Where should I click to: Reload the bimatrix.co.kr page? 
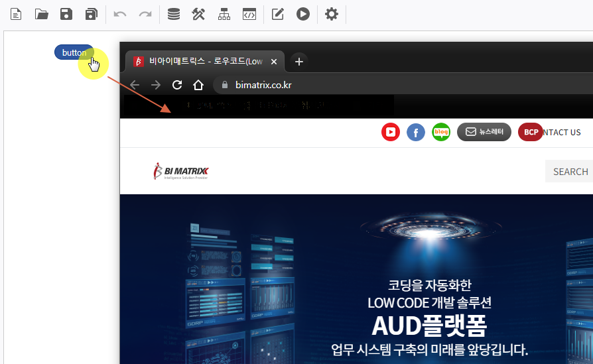[177, 85]
